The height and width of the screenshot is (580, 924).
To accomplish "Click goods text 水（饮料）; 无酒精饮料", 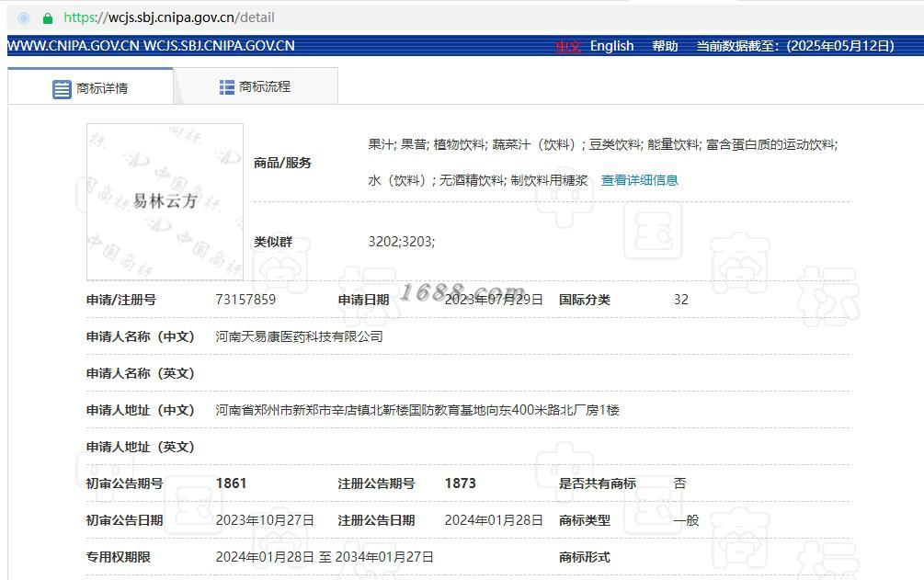I will point(437,180).
